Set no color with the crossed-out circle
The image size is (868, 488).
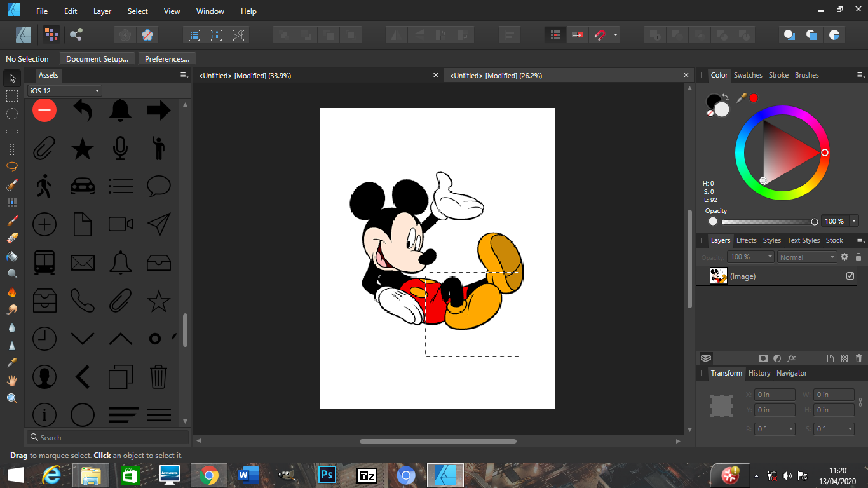(x=710, y=113)
